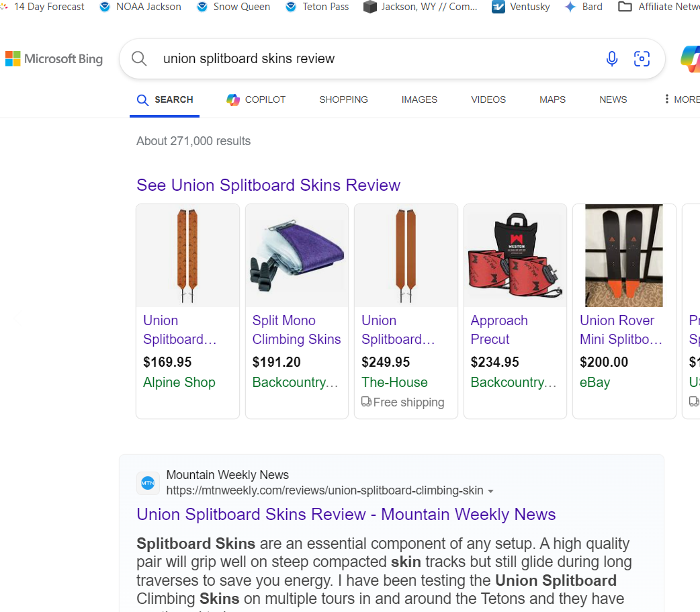Open the Ventusky bookmark
Viewport: 700px width, 612px height.
[521, 7]
